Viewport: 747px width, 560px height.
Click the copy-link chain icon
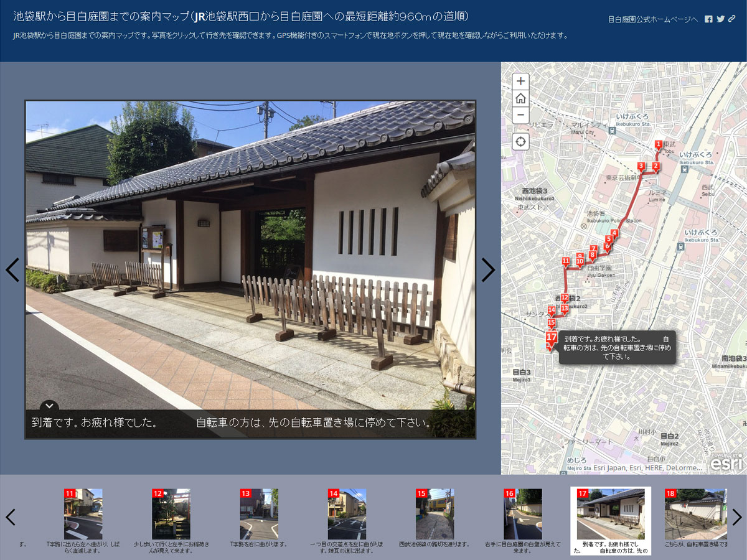point(731,19)
